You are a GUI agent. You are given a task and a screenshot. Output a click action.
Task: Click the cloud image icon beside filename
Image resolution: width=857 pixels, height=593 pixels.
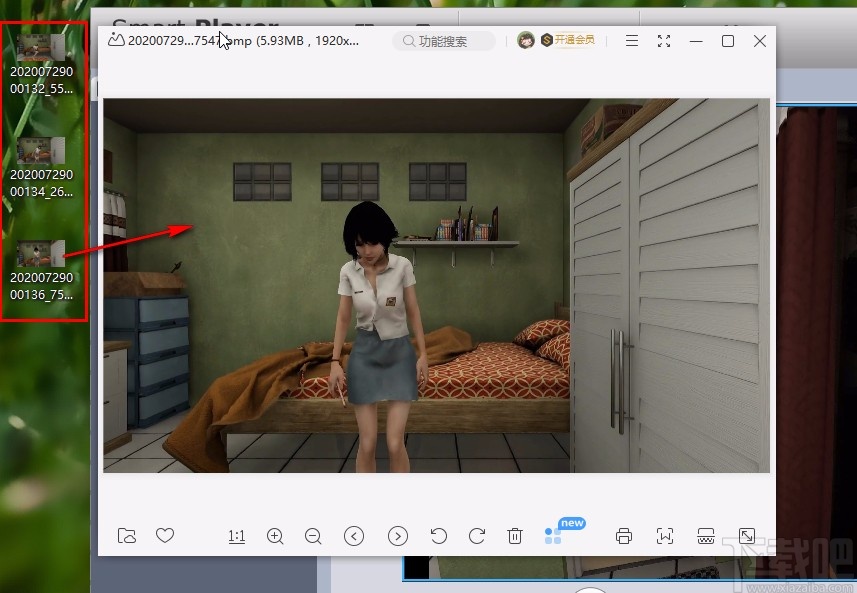coord(116,39)
